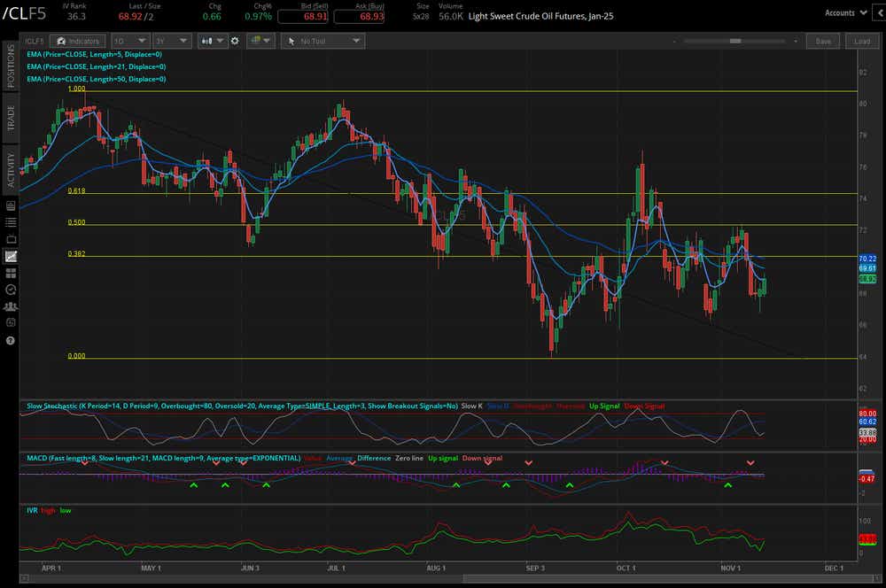Open the Chart tool in the left sidebar
This screenshot has height=588, width=886.
(11, 255)
